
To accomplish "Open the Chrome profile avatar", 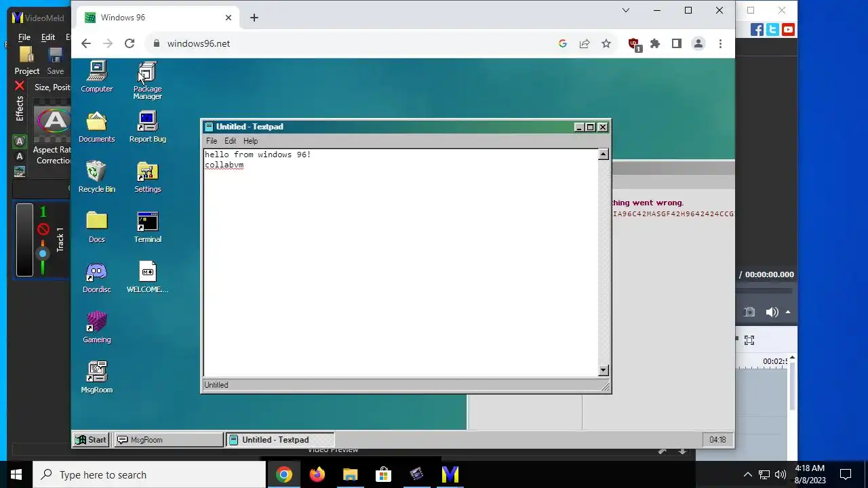I will (698, 43).
